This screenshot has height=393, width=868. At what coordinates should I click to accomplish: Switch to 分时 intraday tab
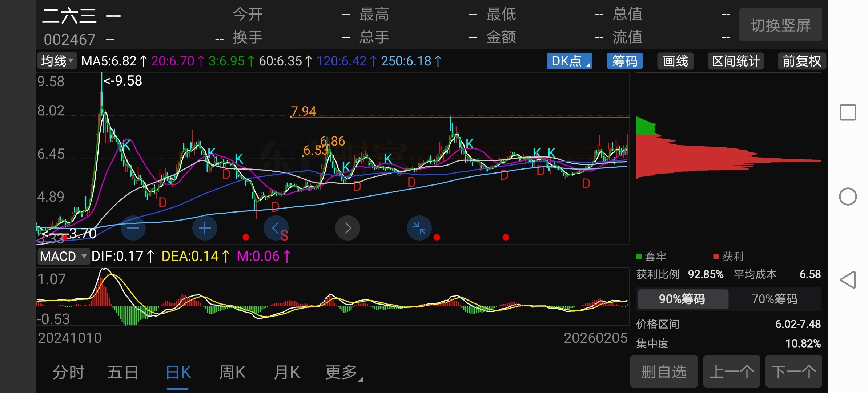pos(69,373)
